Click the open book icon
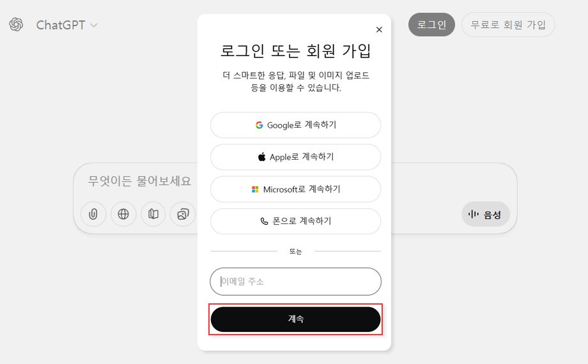This screenshot has width=588, height=364. click(153, 214)
